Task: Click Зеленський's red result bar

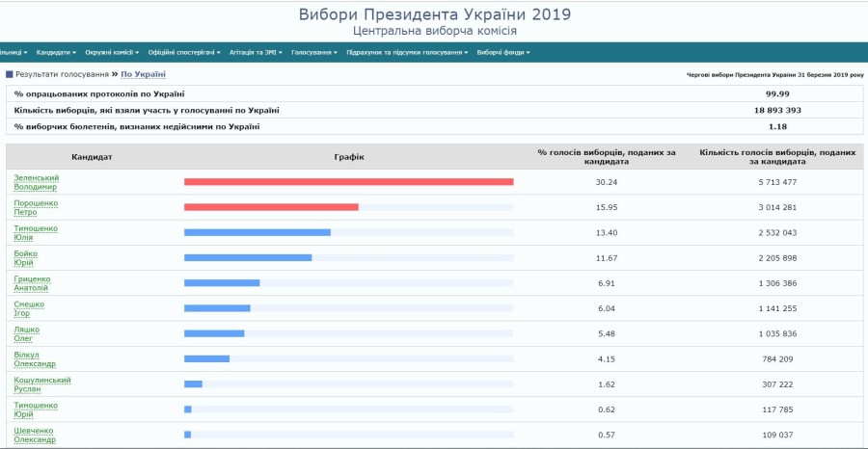Action: [x=348, y=182]
